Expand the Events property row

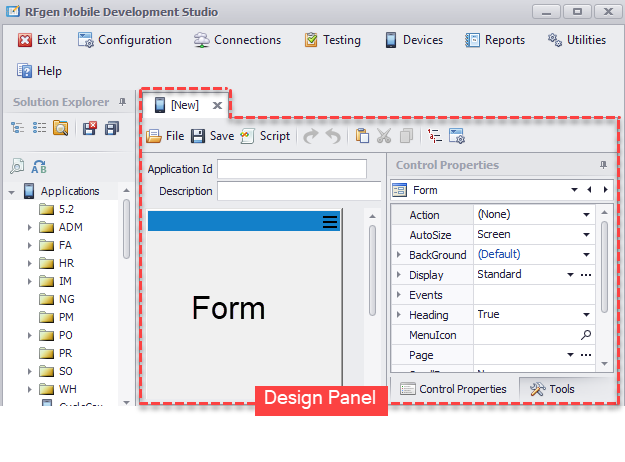point(399,295)
